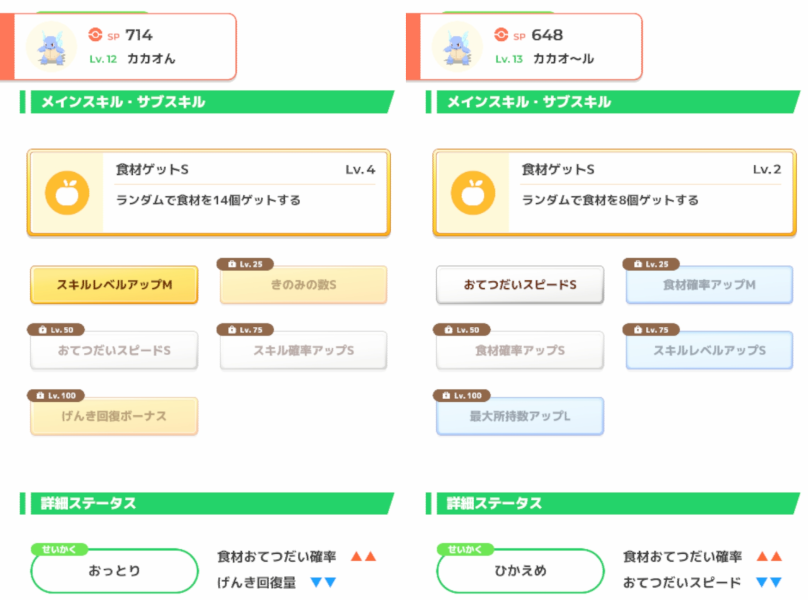Tap the right Pokéball SP icon
The height and width of the screenshot is (600, 808).
point(502,35)
